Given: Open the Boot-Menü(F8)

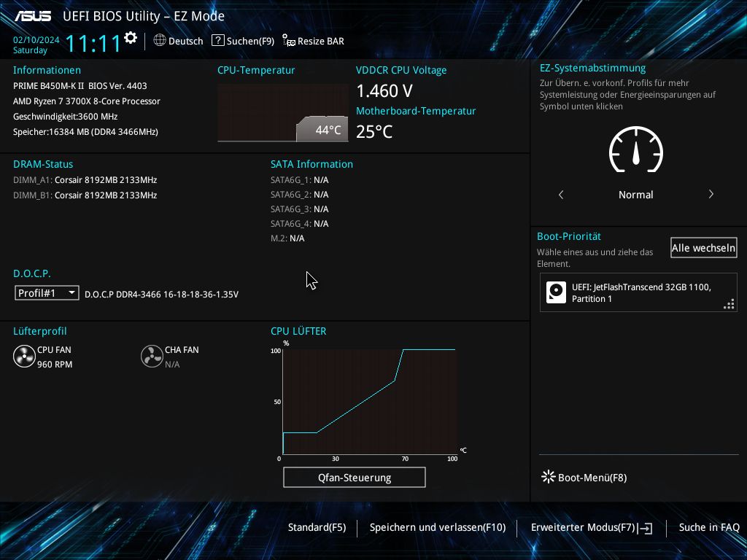Looking at the screenshot, I should tap(592, 478).
